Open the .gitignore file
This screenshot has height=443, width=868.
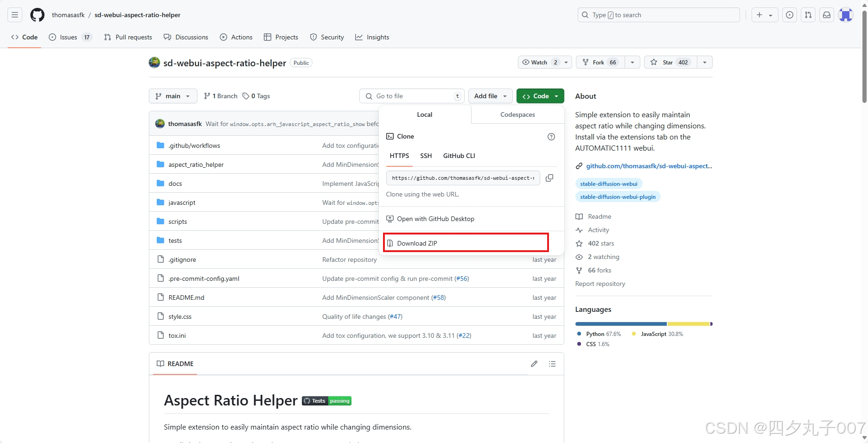182,259
